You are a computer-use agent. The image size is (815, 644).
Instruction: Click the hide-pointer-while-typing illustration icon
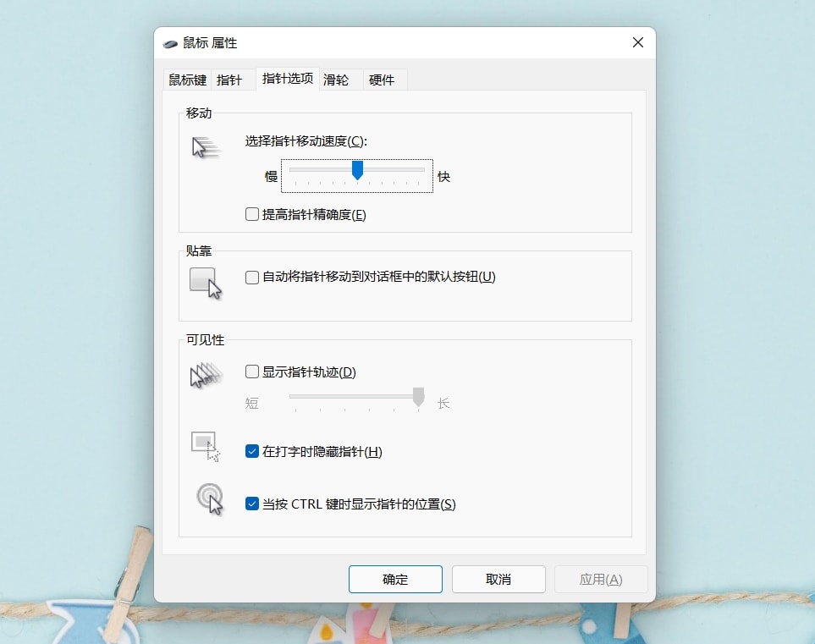pos(206,447)
